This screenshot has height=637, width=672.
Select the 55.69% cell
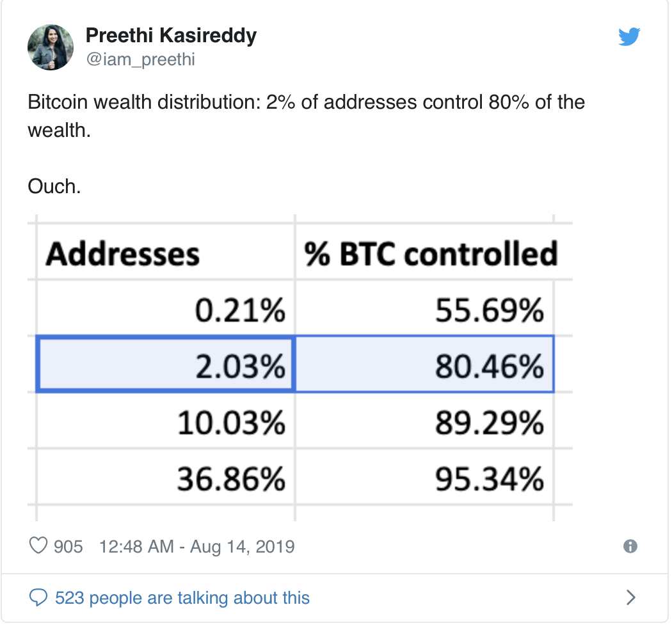(425, 308)
